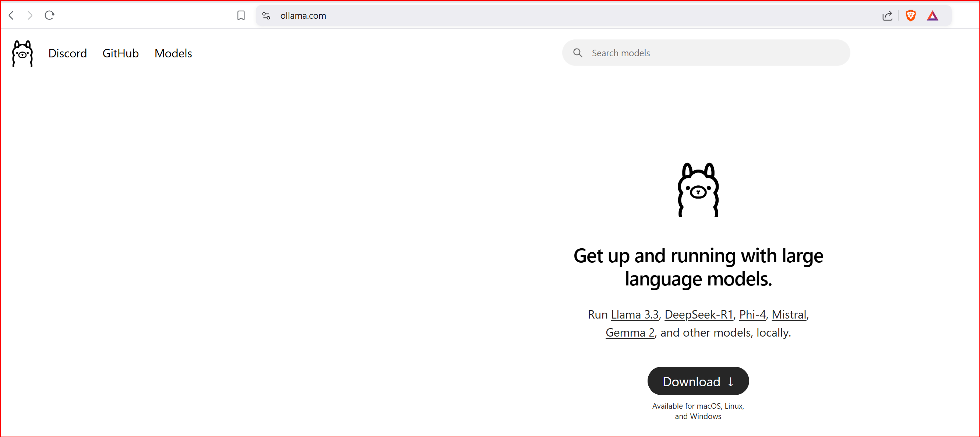Click the share page icon
980x437 pixels.
pos(887,15)
